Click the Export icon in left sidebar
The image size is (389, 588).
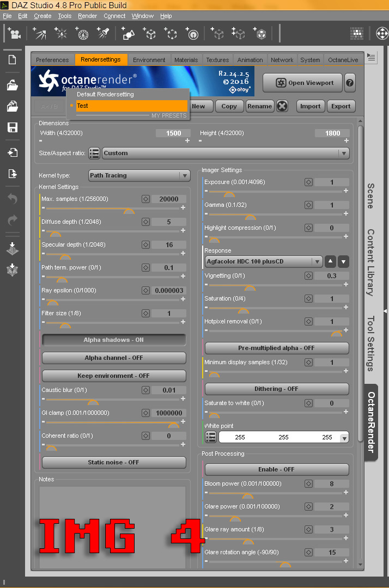pos(13,173)
